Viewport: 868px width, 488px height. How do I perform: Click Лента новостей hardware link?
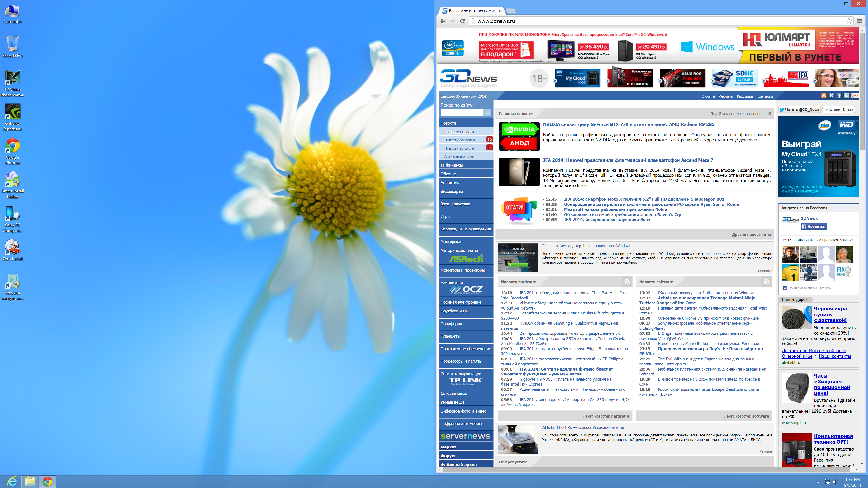[x=606, y=416]
